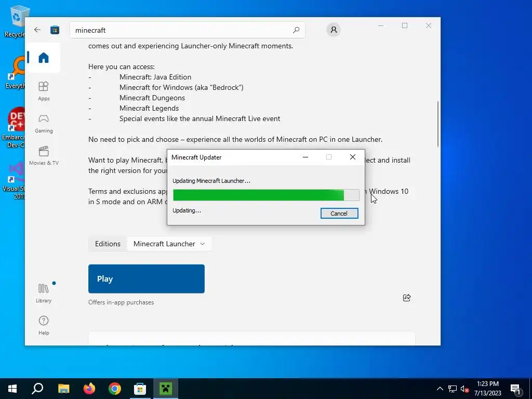Open the Home section in Store sidebar

[44, 58]
